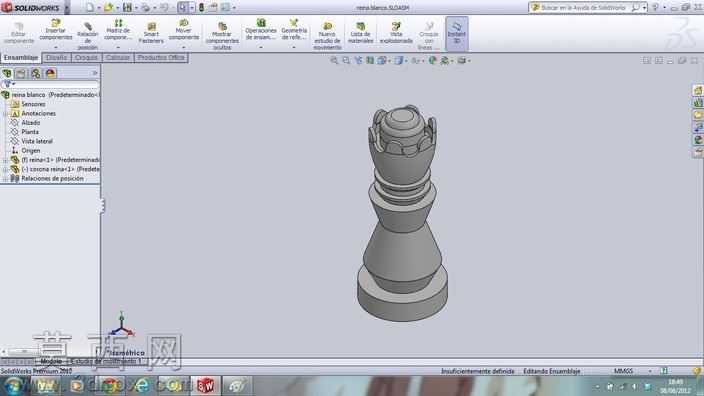
Task: Click Editar componente tool
Action: [18, 33]
